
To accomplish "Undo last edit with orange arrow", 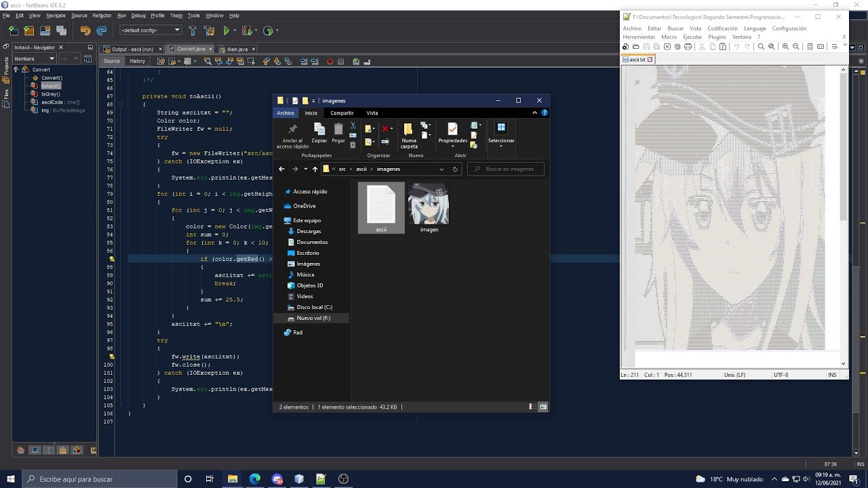I will click(x=85, y=30).
